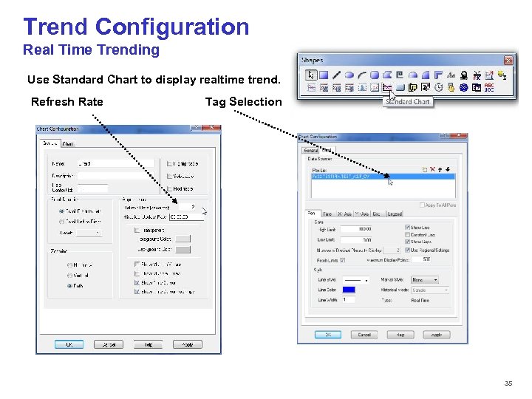Select the push button shape icon
This screenshot has width=532, height=399.
pos(400,87)
